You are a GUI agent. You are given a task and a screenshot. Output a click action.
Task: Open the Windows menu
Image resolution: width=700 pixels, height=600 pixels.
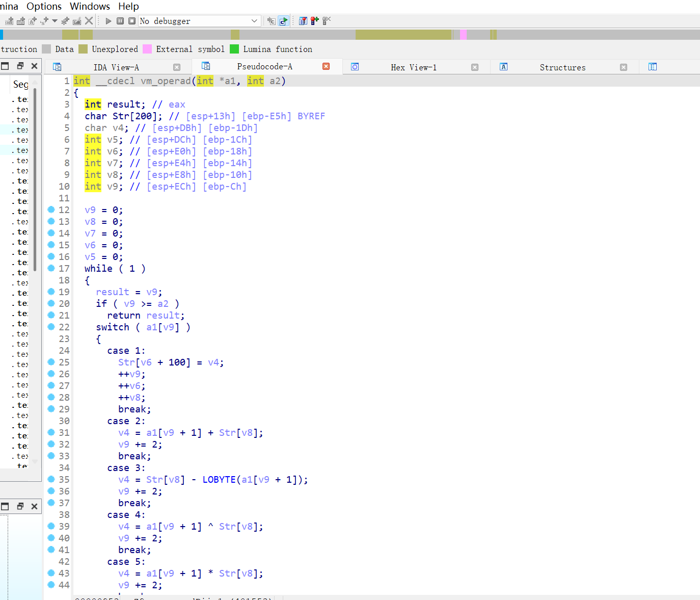click(x=90, y=6)
